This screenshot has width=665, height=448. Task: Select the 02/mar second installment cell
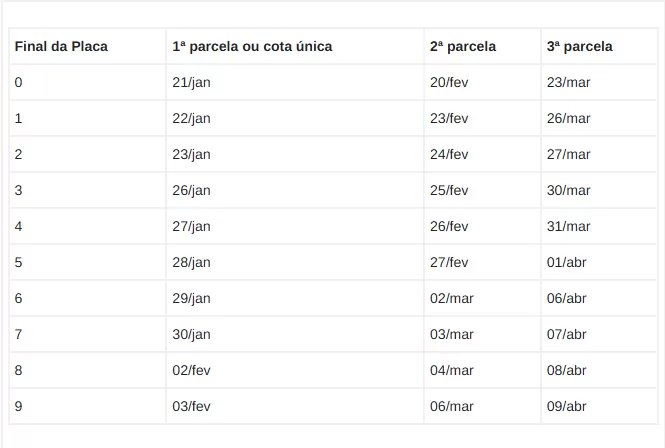[452, 298]
